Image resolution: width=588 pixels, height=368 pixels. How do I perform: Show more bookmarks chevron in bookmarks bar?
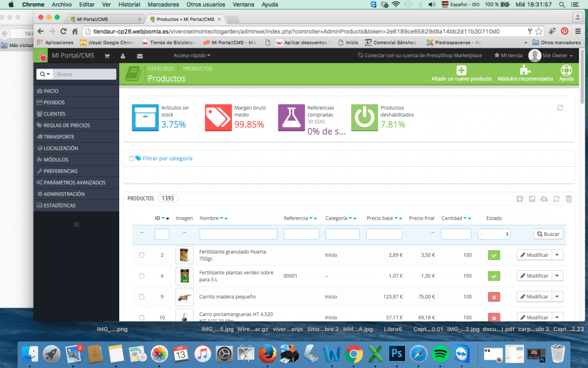click(525, 43)
